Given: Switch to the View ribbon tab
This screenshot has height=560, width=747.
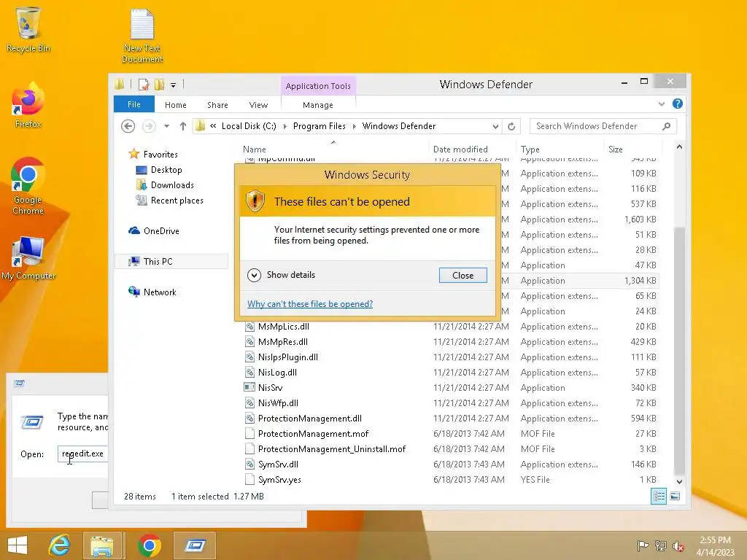Looking at the screenshot, I should [x=258, y=105].
